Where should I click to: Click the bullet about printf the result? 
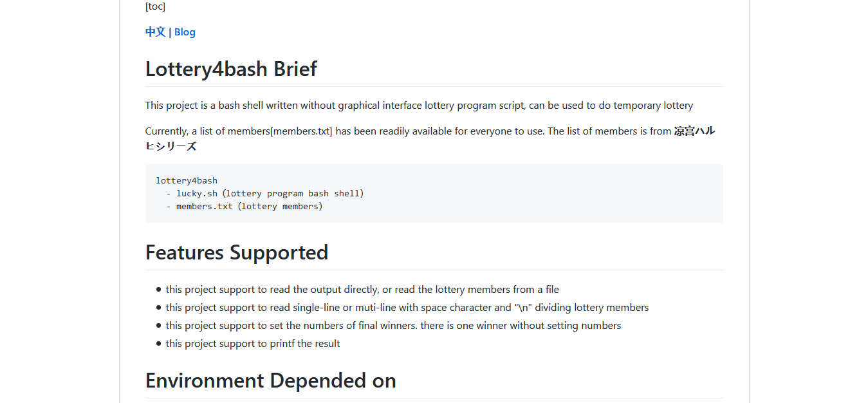(253, 344)
